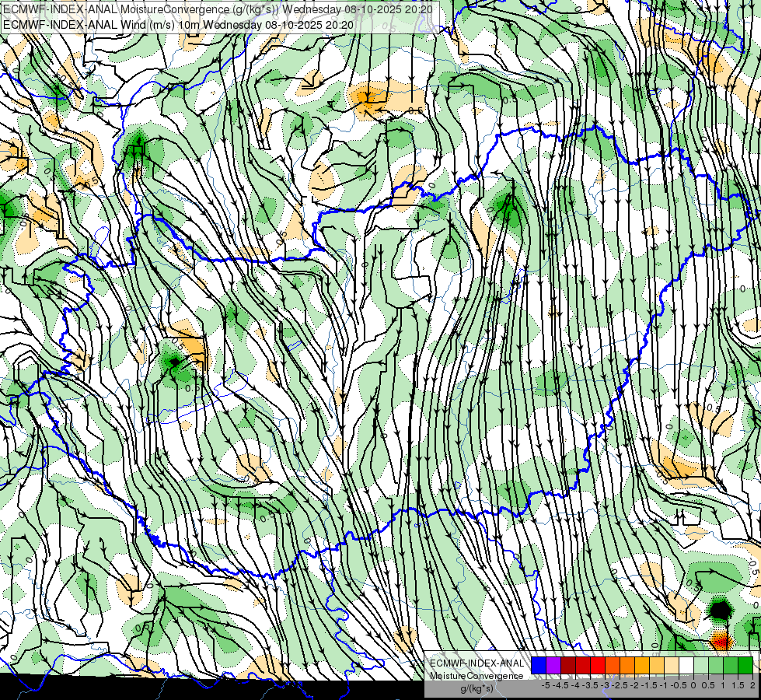The height and width of the screenshot is (700, 761).
Task: Click the 'g/(kg*s)' unit label in legend
Action: pyautogui.click(x=476, y=688)
